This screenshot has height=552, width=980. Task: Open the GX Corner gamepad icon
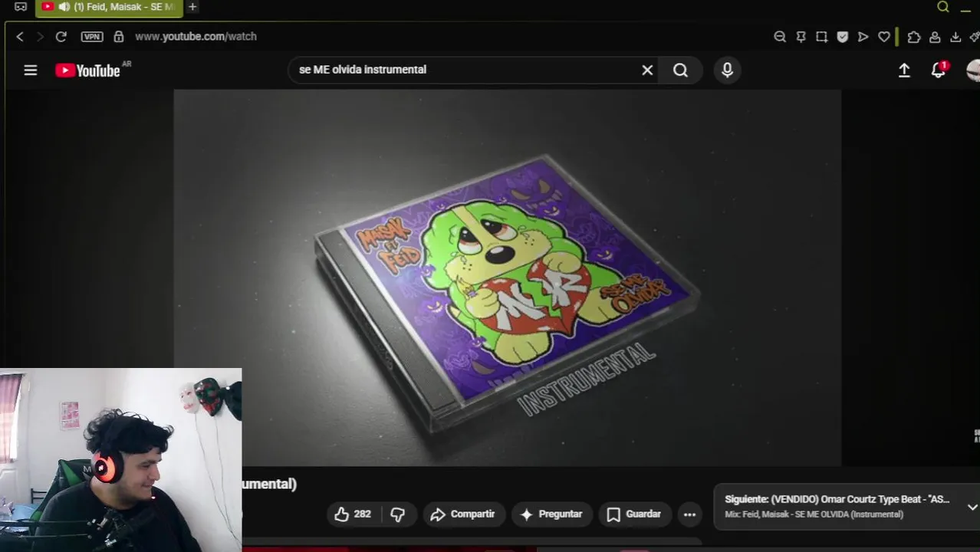(x=21, y=7)
